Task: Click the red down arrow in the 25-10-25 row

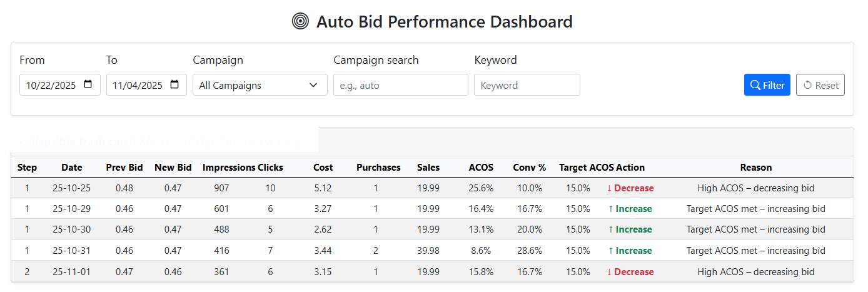Action: 609,188
